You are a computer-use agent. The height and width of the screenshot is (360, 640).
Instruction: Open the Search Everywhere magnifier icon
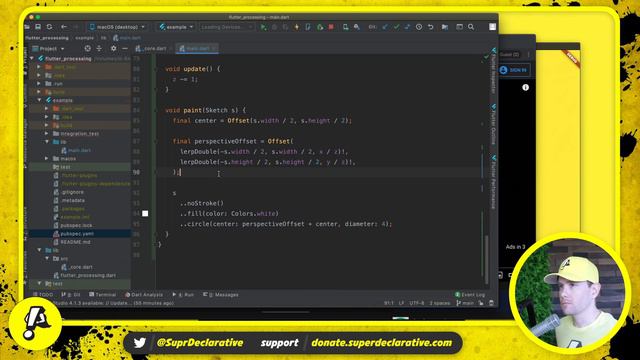coord(471,27)
